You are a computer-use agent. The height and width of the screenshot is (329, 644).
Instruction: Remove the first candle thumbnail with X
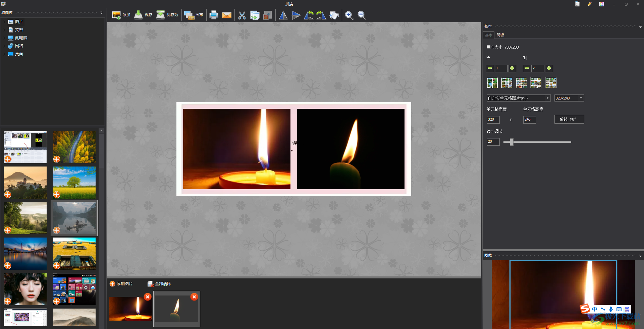(x=148, y=297)
